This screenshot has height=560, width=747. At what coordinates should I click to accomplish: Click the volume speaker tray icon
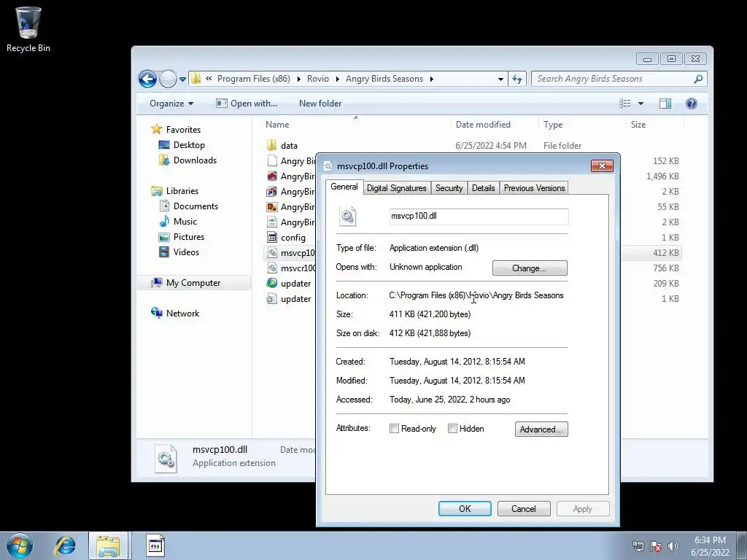click(673, 546)
